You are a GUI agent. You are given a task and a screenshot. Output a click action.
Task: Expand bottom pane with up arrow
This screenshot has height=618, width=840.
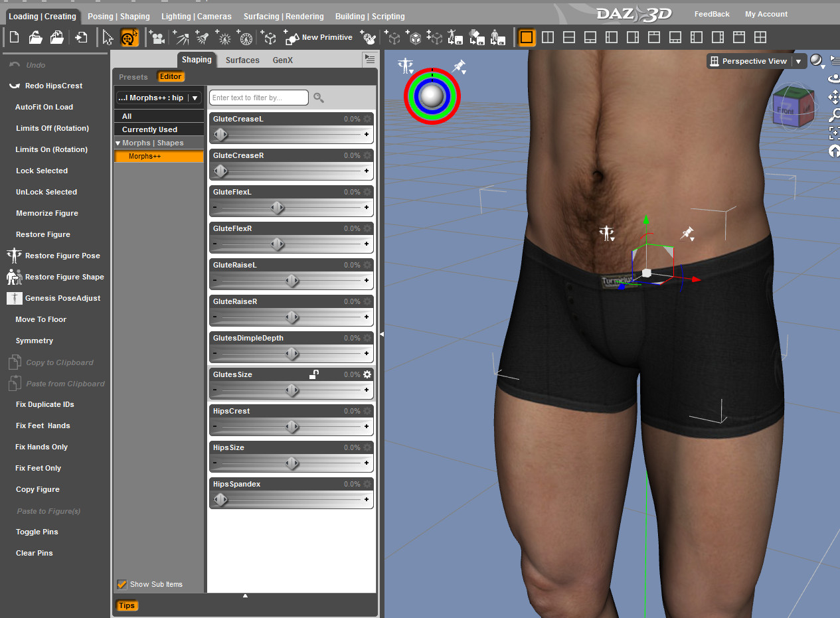(245, 595)
